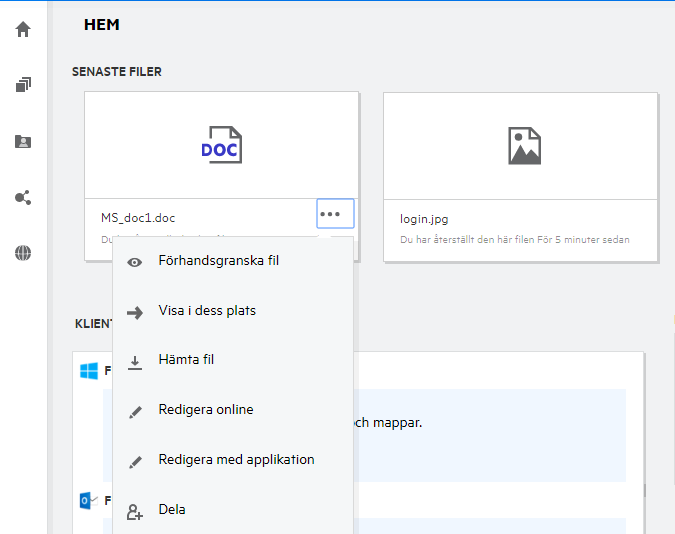Click the add-person icon beside Dela

(x=134, y=511)
